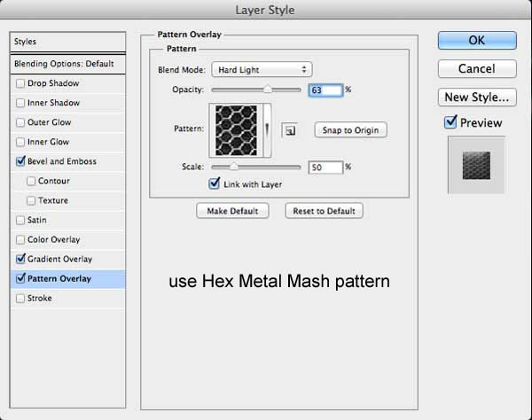Enable the Drop Shadow checkbox
Viewport: 532px width, 420px height.
click(20, 83)
